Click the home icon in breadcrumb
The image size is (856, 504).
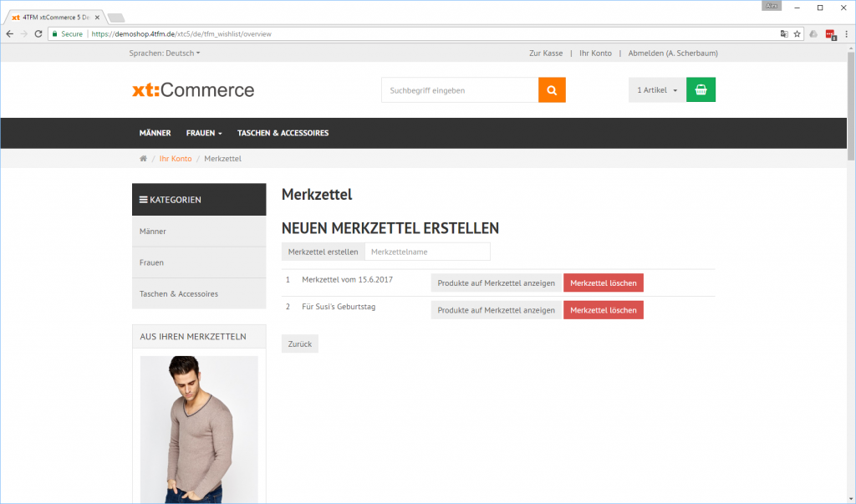click(x=143, y=159)
